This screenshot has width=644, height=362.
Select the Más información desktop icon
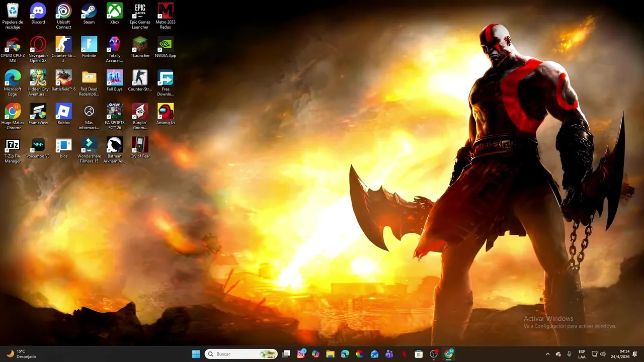click(89, 117)
